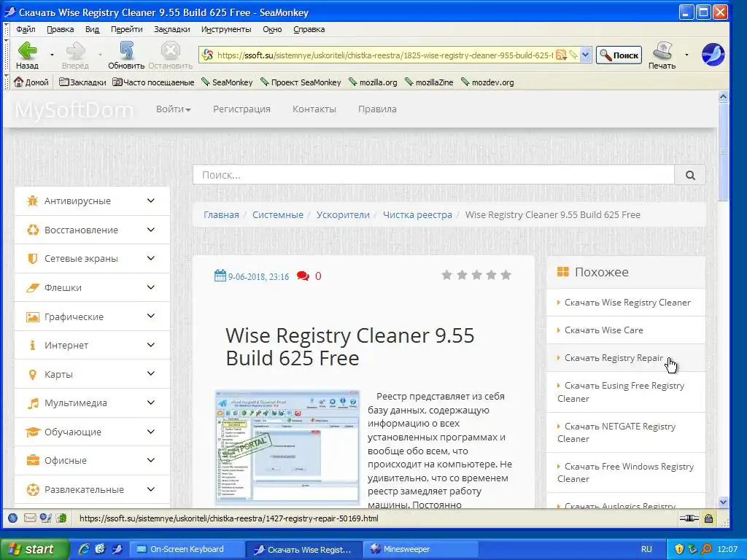The width and height of the screenshot is (747, 560).
Task: Open the Закладки menu
Action: click(172, 29)
